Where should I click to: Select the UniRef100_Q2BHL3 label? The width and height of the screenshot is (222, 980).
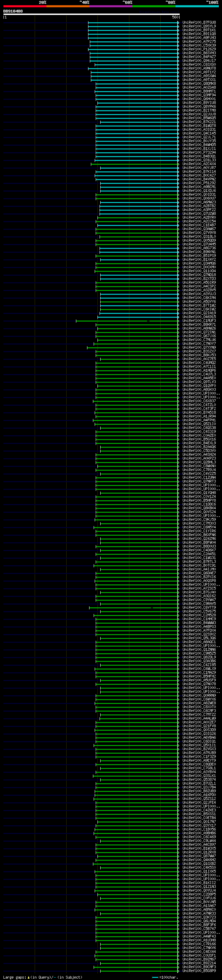(199, 463)
